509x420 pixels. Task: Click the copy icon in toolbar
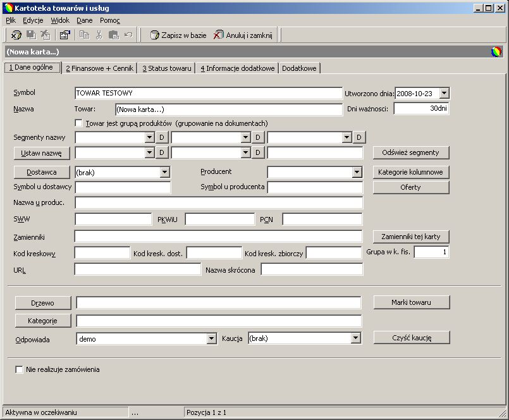click(84, 35)
